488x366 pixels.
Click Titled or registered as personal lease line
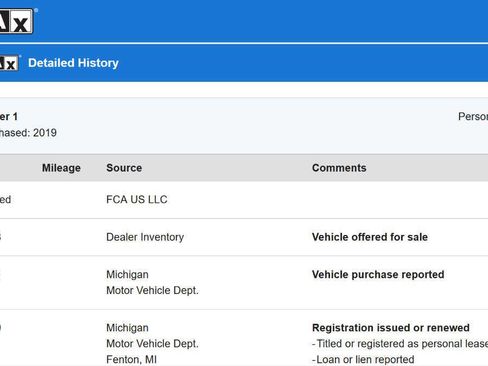400,344
